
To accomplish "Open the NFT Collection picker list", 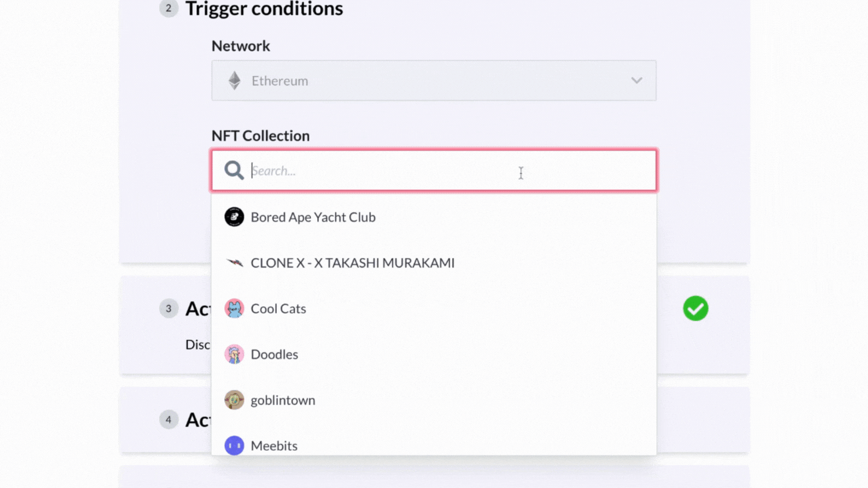I will pos(434,170).
